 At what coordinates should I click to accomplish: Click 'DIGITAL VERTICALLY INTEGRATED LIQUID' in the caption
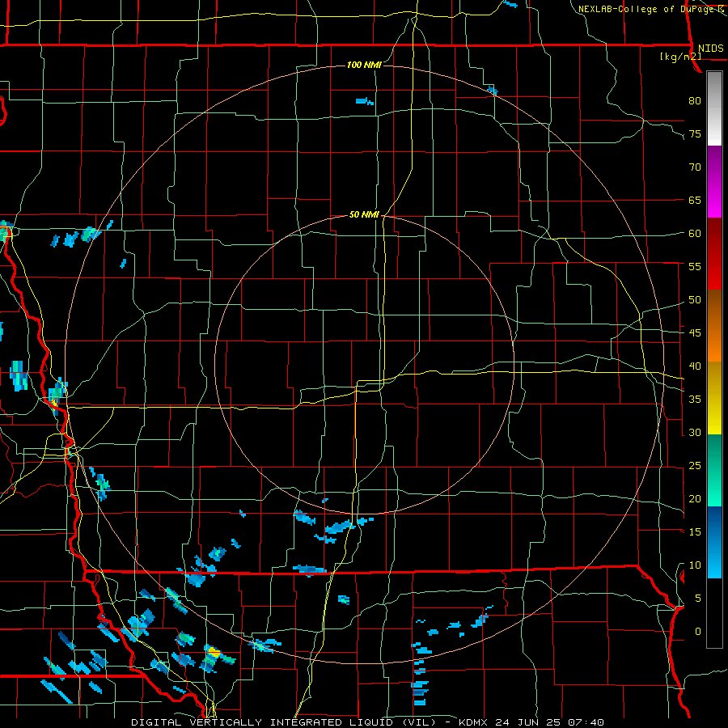(x=265, y=722)
